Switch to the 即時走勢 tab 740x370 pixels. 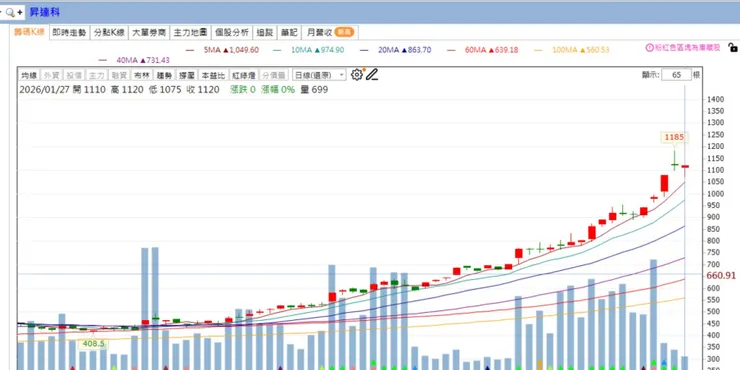(x=69, y=33)
